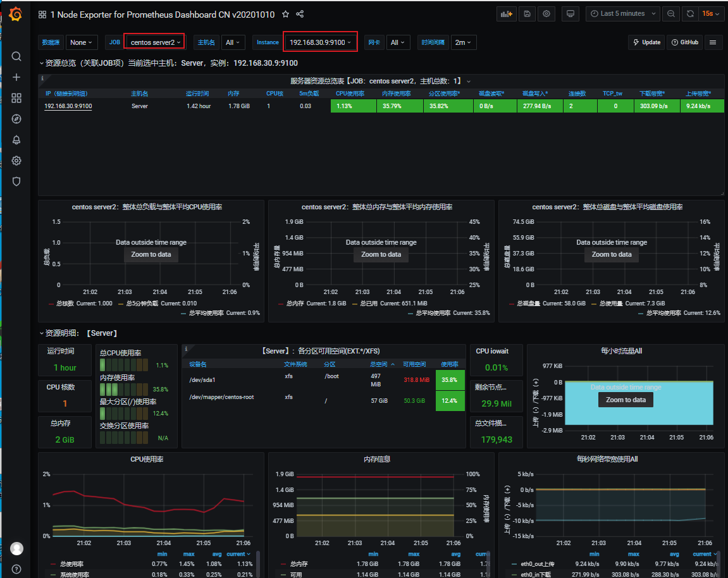Refresh the dashboard now

click(691, 14)
